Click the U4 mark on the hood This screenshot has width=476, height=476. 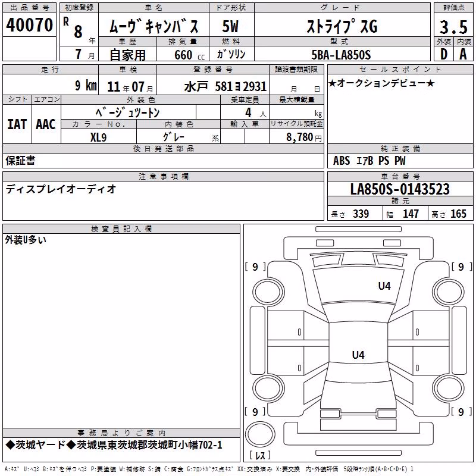384,286
